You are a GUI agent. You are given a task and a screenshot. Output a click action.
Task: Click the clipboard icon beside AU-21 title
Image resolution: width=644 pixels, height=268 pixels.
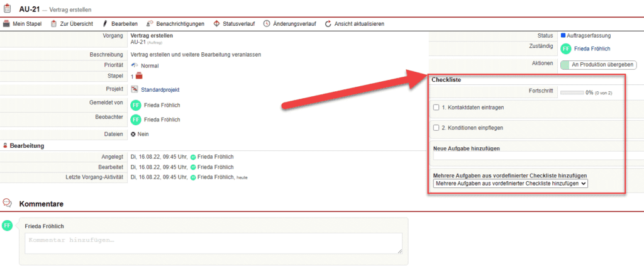click(x=7, y=9)
